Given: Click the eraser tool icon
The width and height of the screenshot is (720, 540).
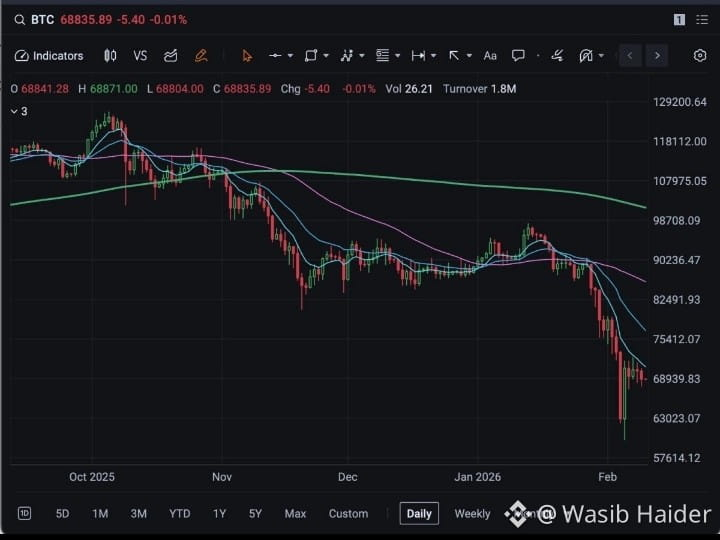Looking at the screenshot, I should click(557, 56).
